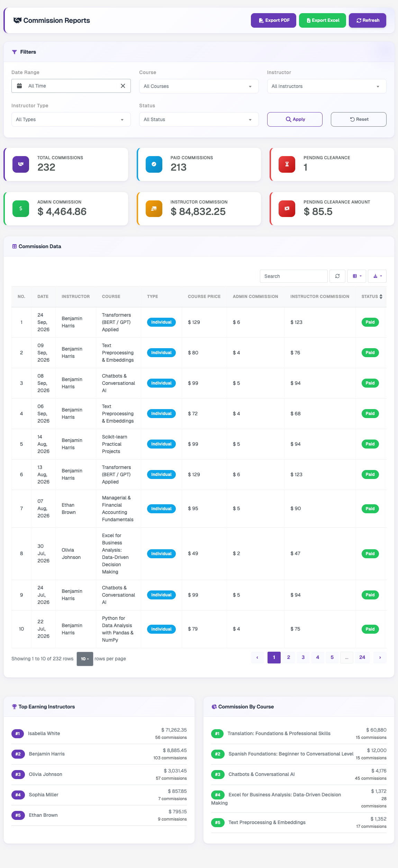Change rows per page selector
398x868 pixels.
pos(85,659)
